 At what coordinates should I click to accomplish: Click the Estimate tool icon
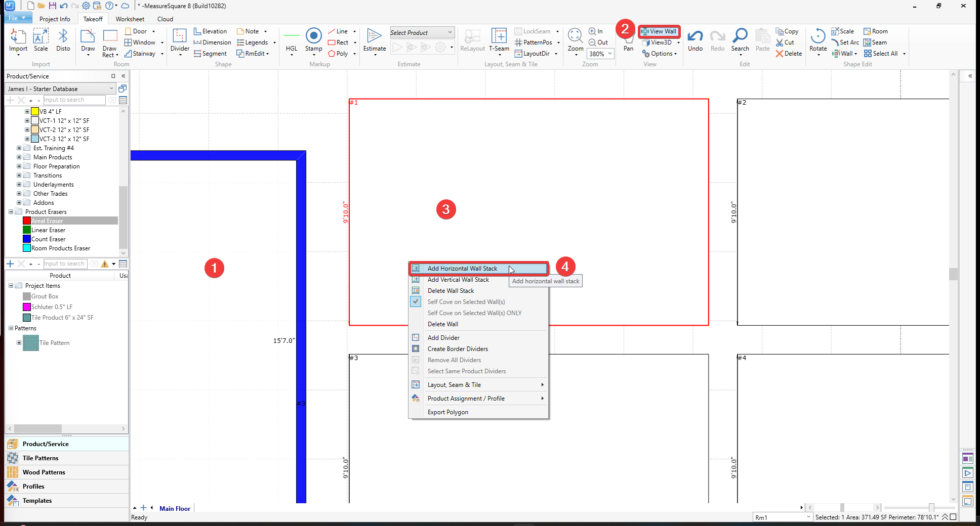point(374,36)
